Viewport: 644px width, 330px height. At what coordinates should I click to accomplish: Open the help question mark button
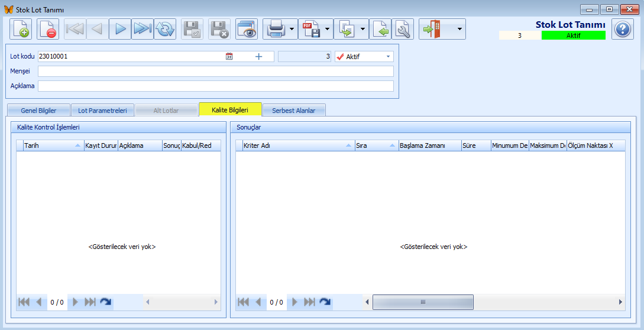click(622, 29)
